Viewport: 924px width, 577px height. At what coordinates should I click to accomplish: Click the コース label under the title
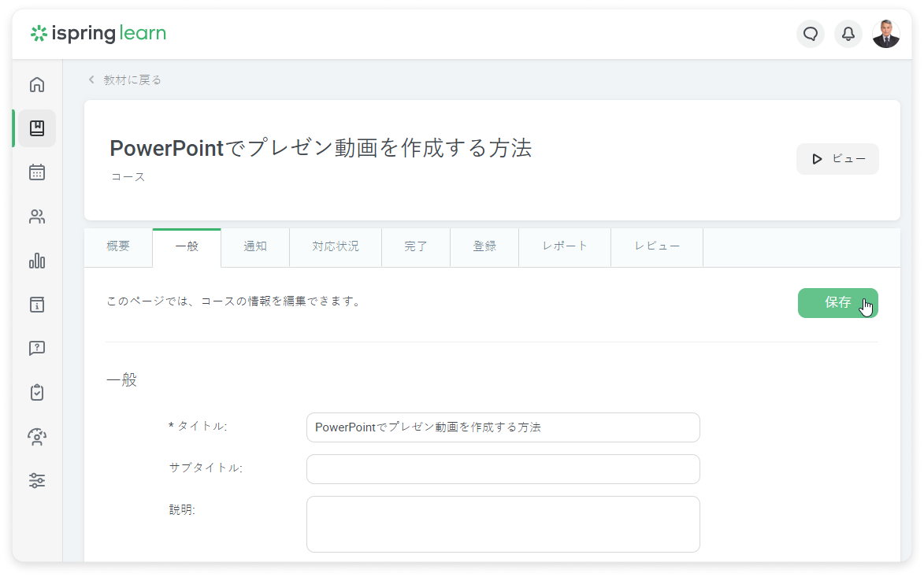pos(128,177)
